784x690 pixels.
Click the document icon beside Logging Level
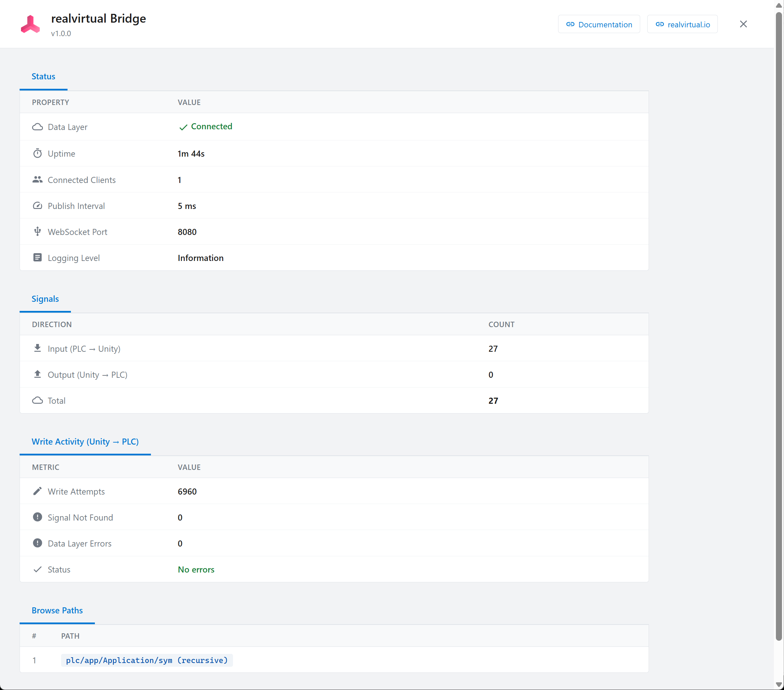pyautogui.click(x=37, y=258)
